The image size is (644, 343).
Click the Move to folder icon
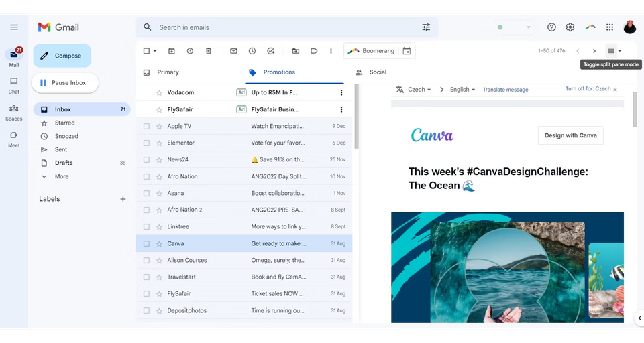(x=296, y=51)
